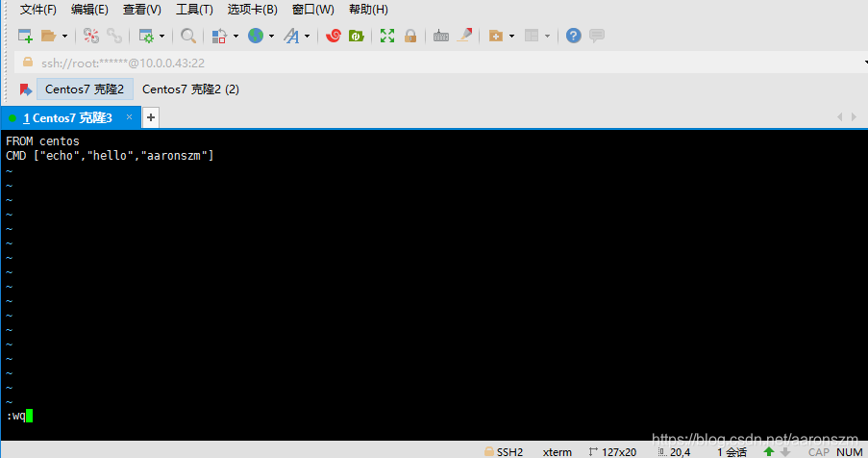The image size is (868, 458).
Task: Open the 窗口(W) menu
Action: point(313,10)
